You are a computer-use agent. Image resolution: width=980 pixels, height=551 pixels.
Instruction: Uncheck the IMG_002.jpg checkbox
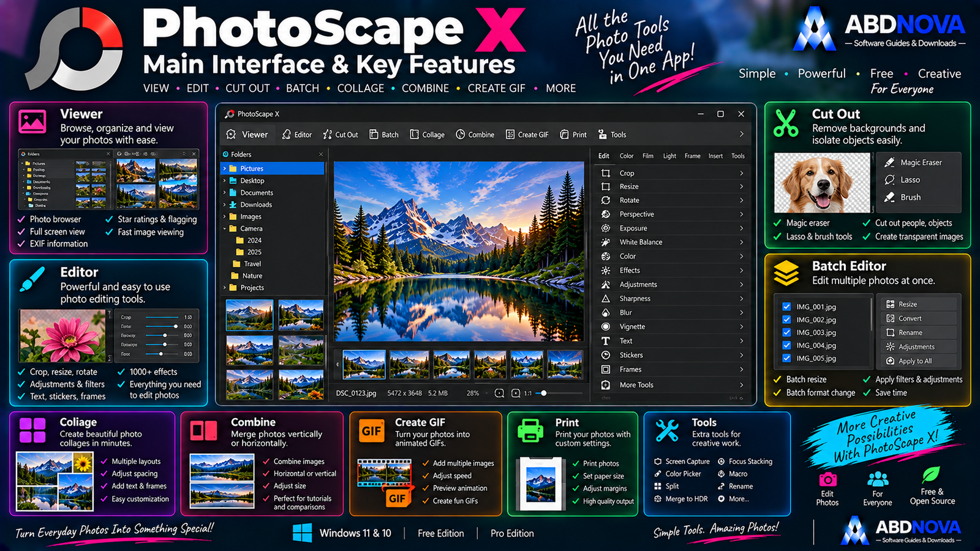tap(786, 320)
